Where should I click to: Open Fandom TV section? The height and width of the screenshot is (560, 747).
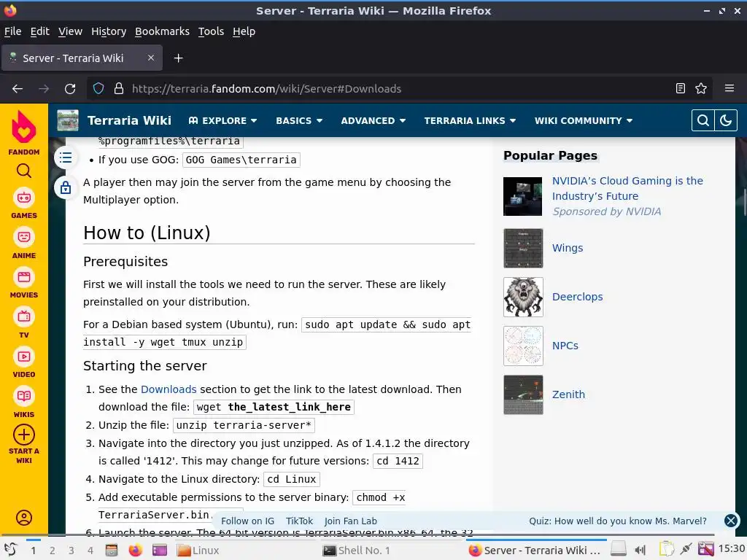click(x=24, y=323)
